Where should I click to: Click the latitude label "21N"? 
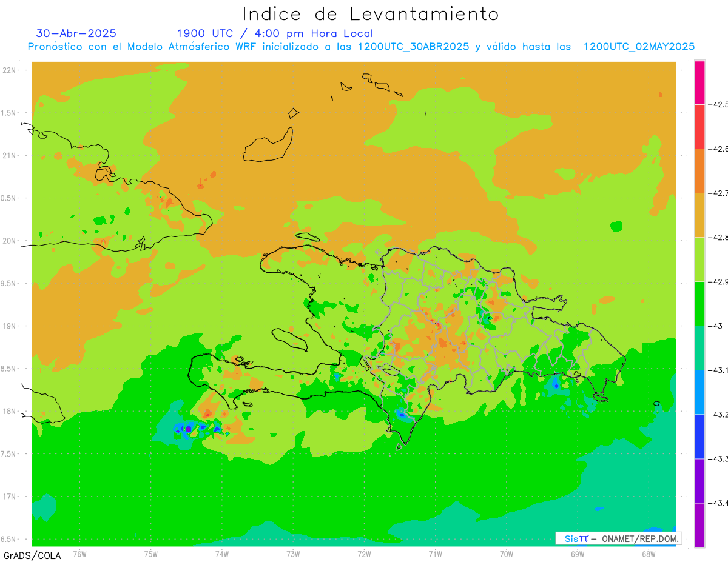(x=9, y=155)
